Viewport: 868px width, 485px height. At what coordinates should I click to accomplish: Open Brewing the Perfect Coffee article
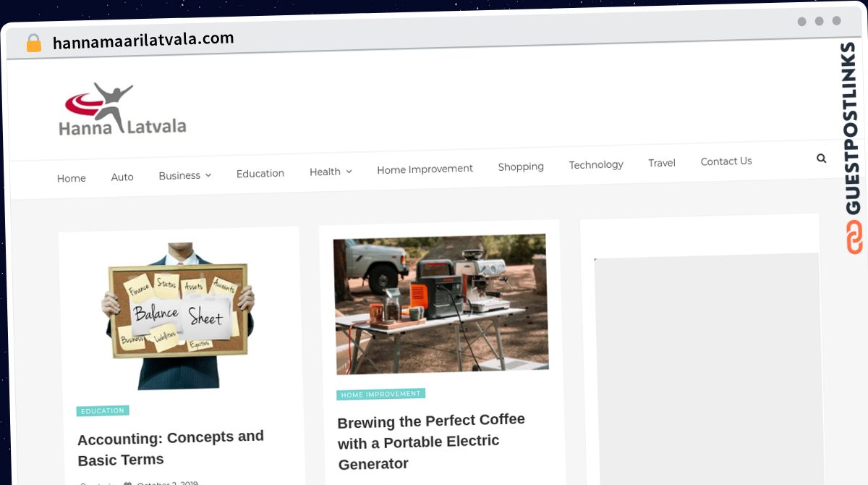pyautogui.click(x=431, y=442)
